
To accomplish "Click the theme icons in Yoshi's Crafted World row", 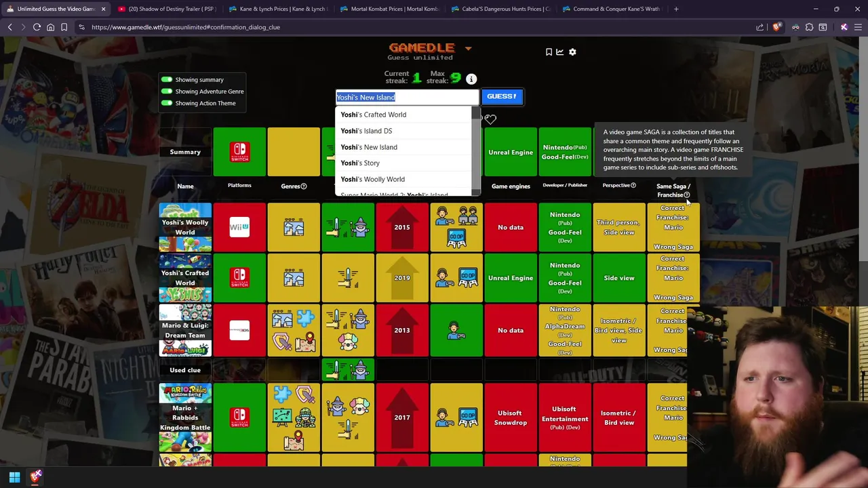I will click(x=348, y=278).
